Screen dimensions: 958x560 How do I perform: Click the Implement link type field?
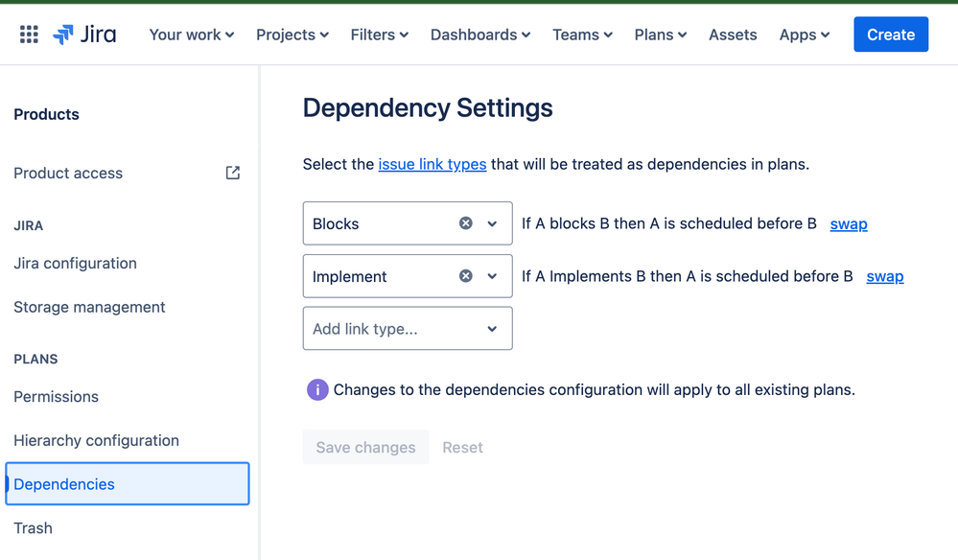pos(408,276)
